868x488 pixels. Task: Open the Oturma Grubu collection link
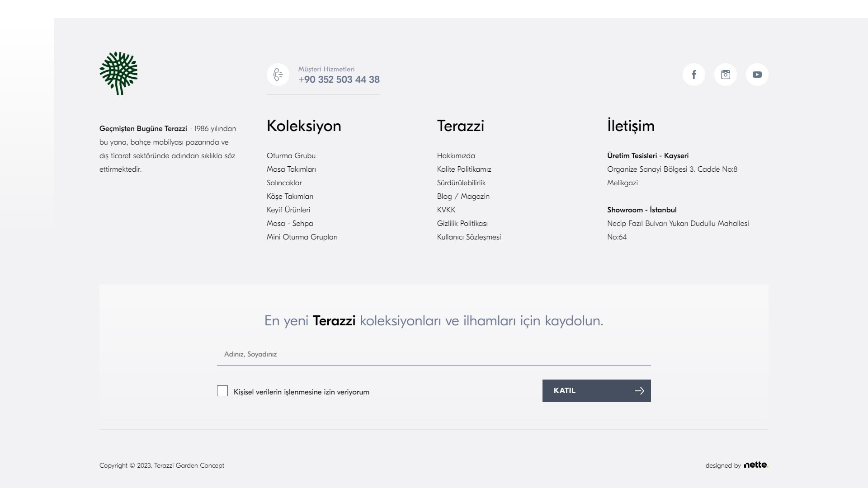coord(291,155)
